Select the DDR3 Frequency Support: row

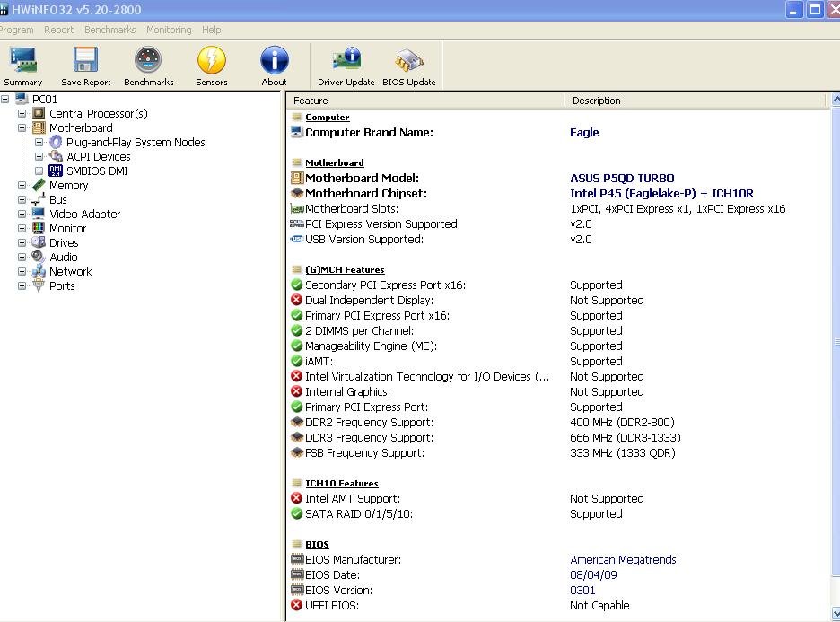(558, 438)
